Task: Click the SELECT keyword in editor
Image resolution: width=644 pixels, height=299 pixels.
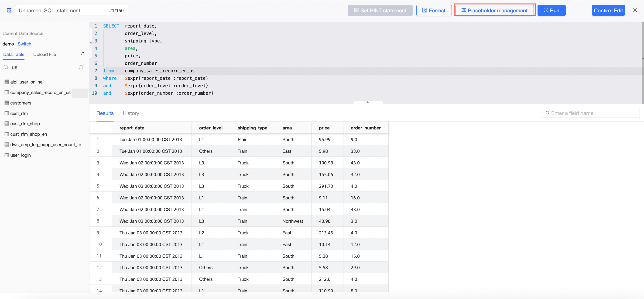Action: tap(111, 26)
